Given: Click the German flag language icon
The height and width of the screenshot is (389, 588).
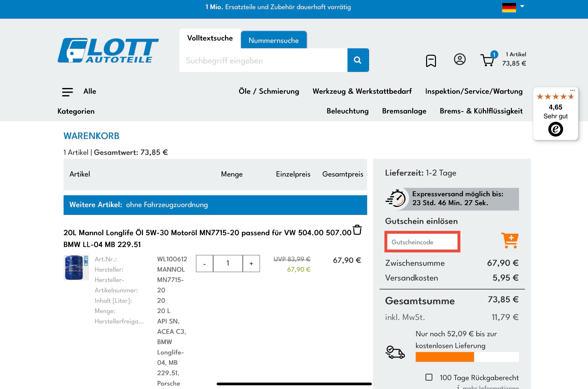Looking at the screenshot, I should [x=509, y=7].
